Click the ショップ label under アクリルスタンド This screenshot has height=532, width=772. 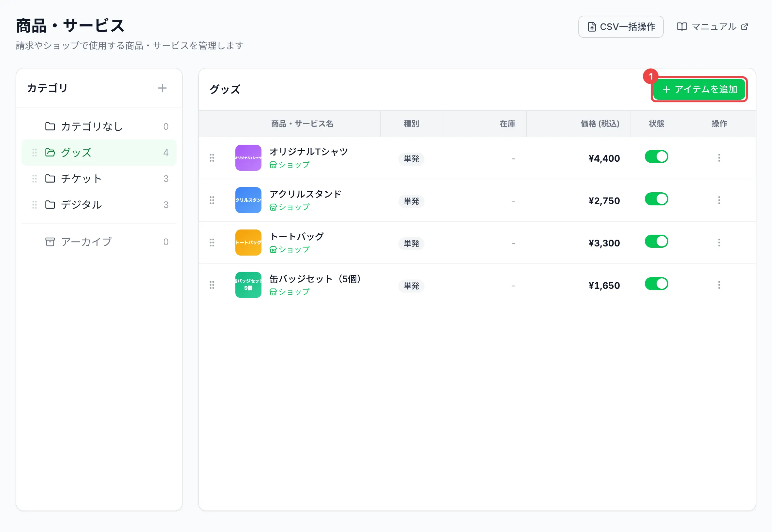(290, 207)
